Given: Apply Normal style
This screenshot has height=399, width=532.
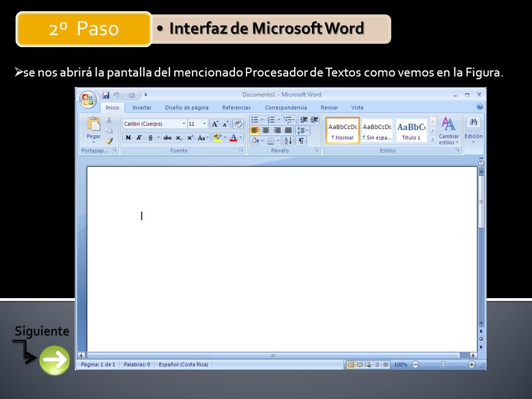Looking at the screenshot, I should pos(342,131).
